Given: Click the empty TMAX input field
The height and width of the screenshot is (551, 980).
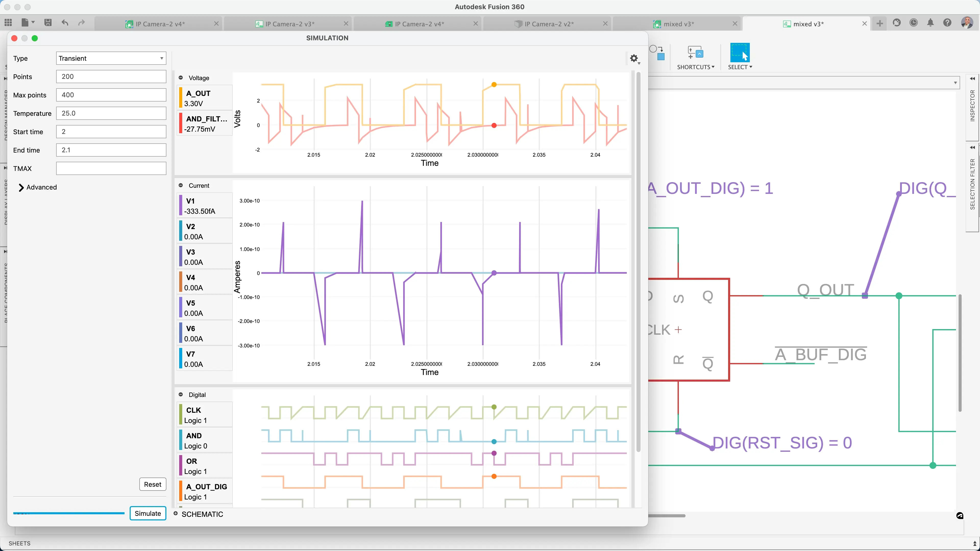Looking at the screenshot, I should pyautogui.click(x=111, y=168).
